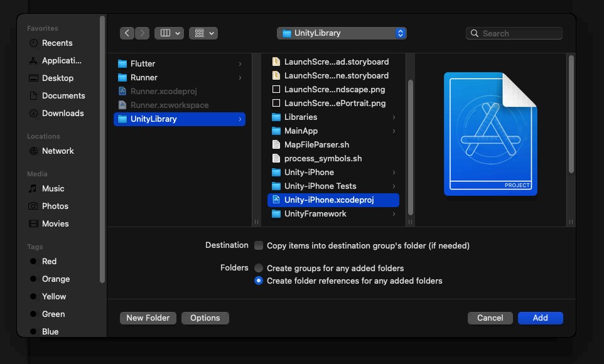Open the Downloads sidebar item
Image resolution: width=604 pixels, height=364 pixels.
click(x=61, y=113)
